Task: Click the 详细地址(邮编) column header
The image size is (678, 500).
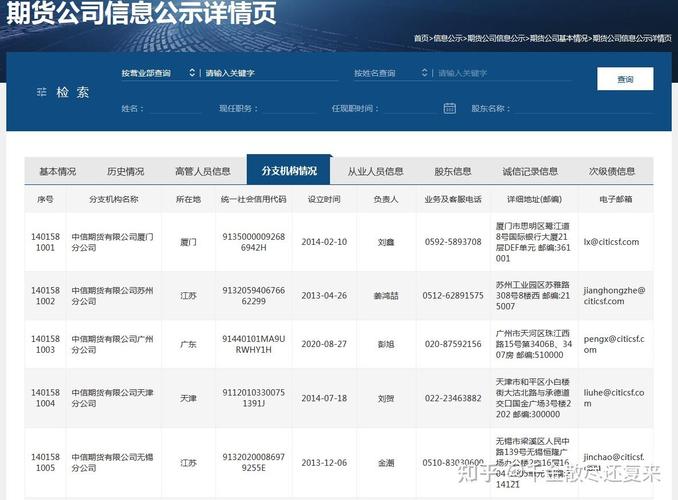Action: [534, 199]
